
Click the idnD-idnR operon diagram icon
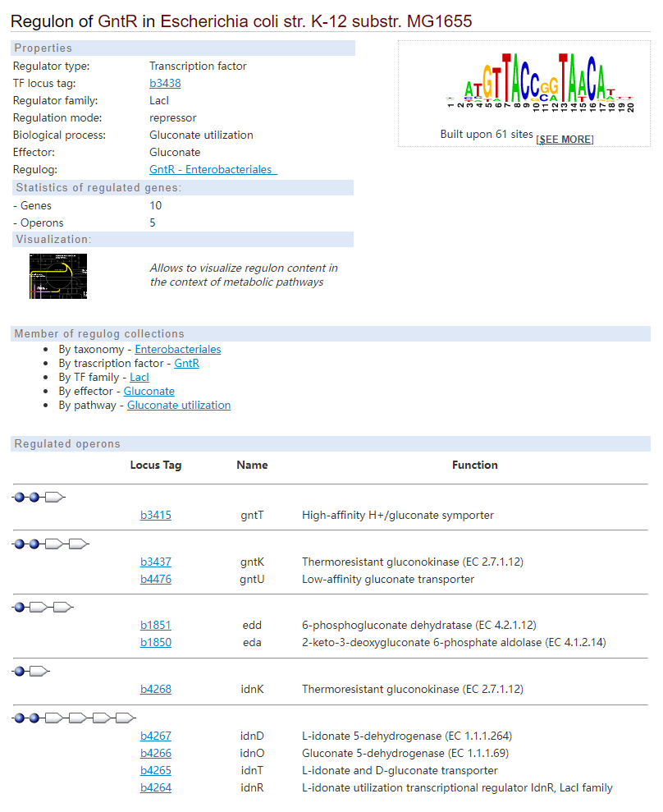click(x=74, y=718)
